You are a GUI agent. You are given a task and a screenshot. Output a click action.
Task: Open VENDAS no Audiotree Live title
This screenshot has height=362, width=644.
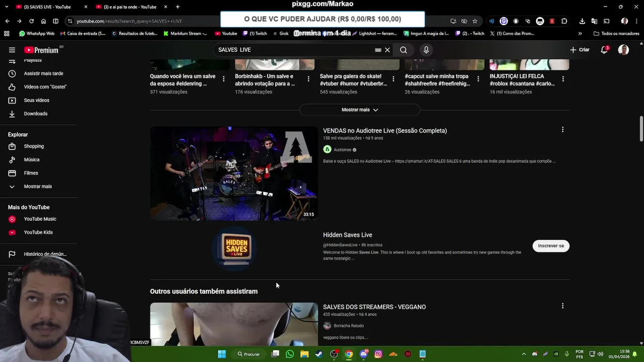[x=385, y=131]
